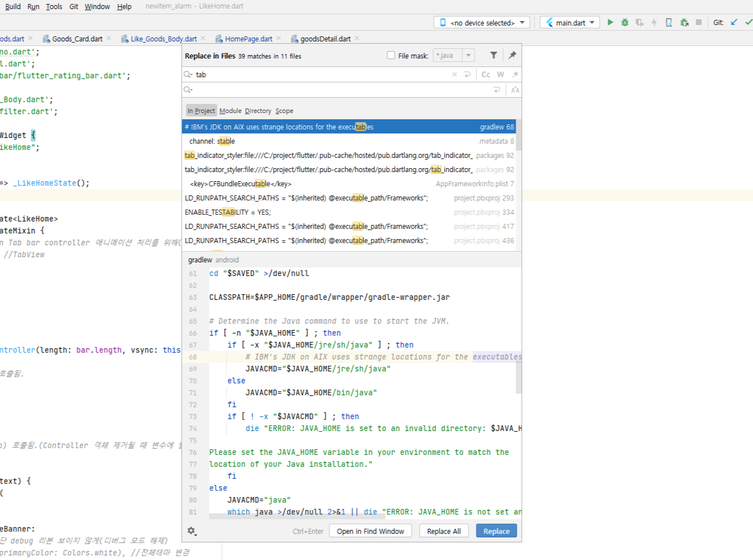This screenshot has height=560, width=753.
Task: Select the IBM's JDK on AIX result row
Action: click(x=349, y=127)
